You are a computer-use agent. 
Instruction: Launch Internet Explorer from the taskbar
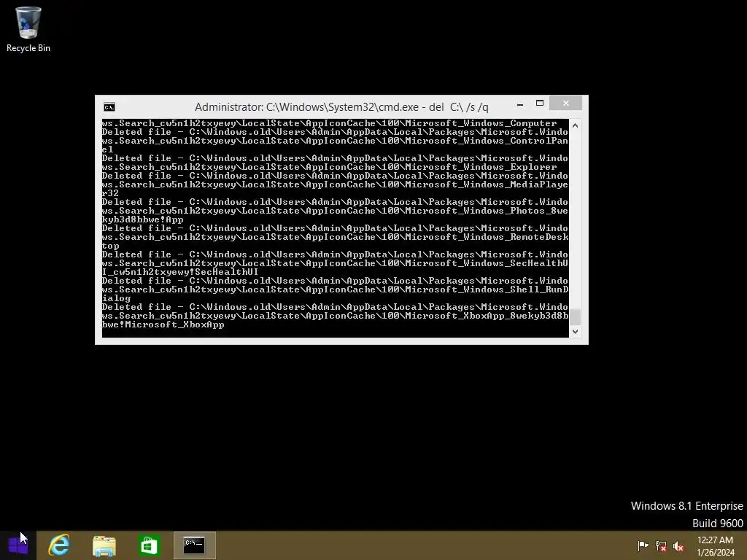coord(59,545)
